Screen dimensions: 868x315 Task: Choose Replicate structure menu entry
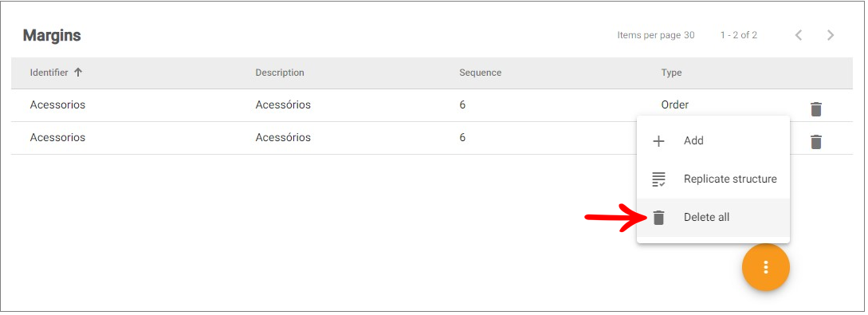click(713, 179)
